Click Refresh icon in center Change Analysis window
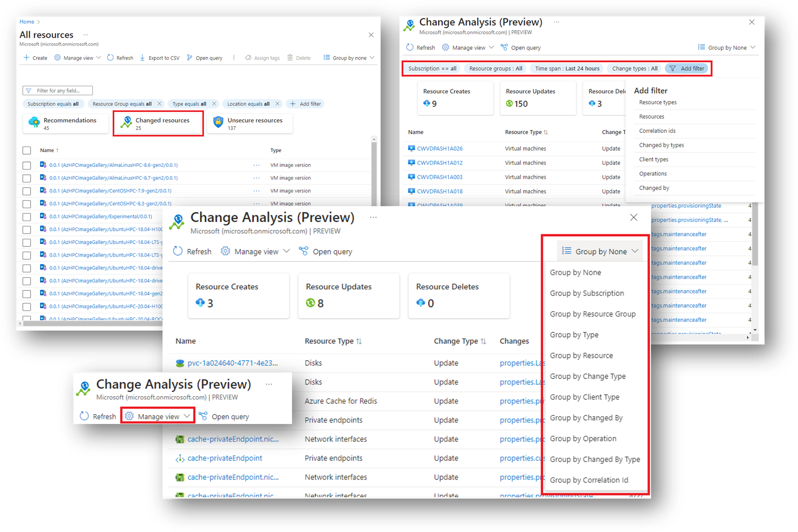798x532 pixels. click(178, 251)
